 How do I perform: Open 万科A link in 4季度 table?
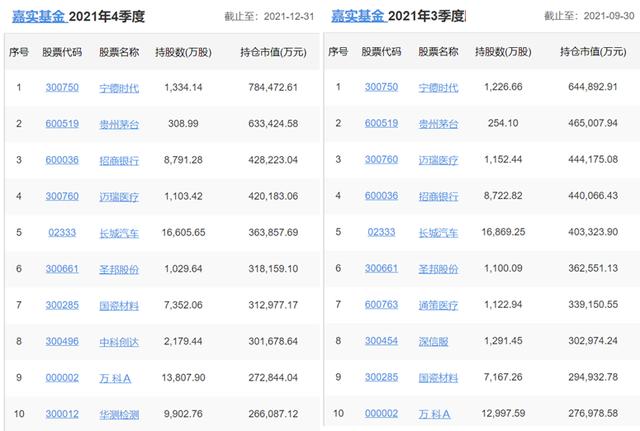115,379
